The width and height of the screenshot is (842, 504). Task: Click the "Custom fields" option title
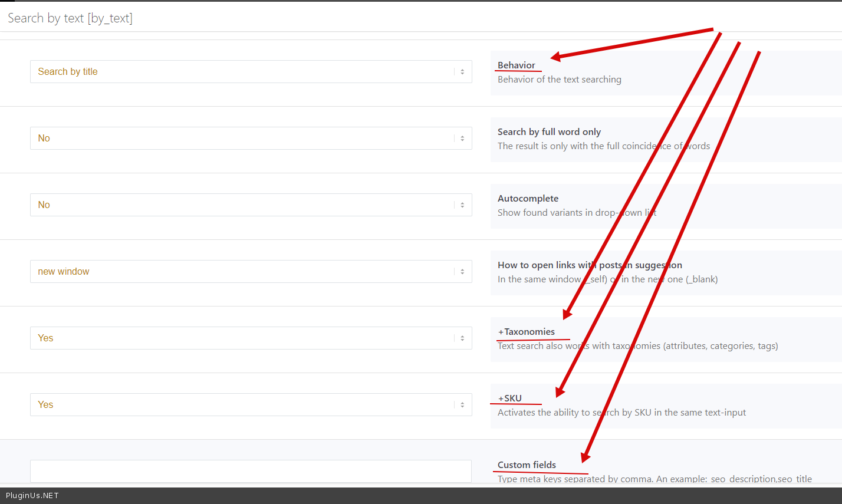coord(527,465)
